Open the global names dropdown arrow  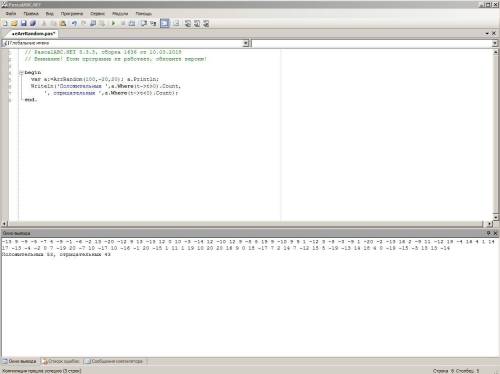coord(246,43)
